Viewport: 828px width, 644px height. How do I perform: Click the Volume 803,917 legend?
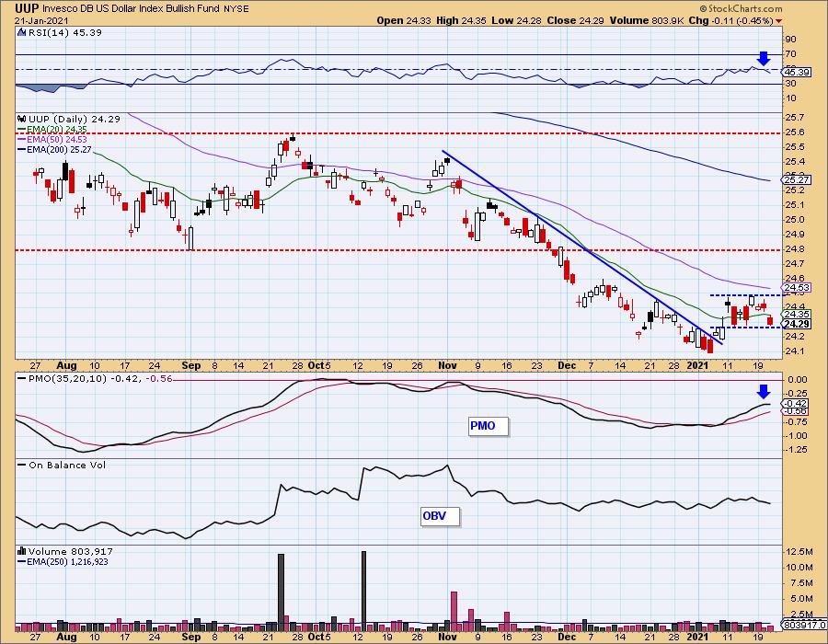click(x=70, y=552)
